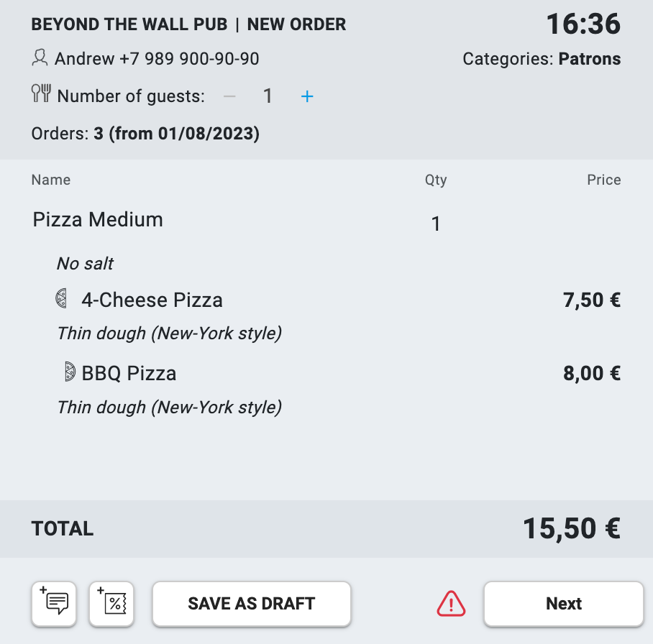Screen dimensions: 653x644
Task: Select the 4-Cheese Pizza half
Action: coord(152,300)
